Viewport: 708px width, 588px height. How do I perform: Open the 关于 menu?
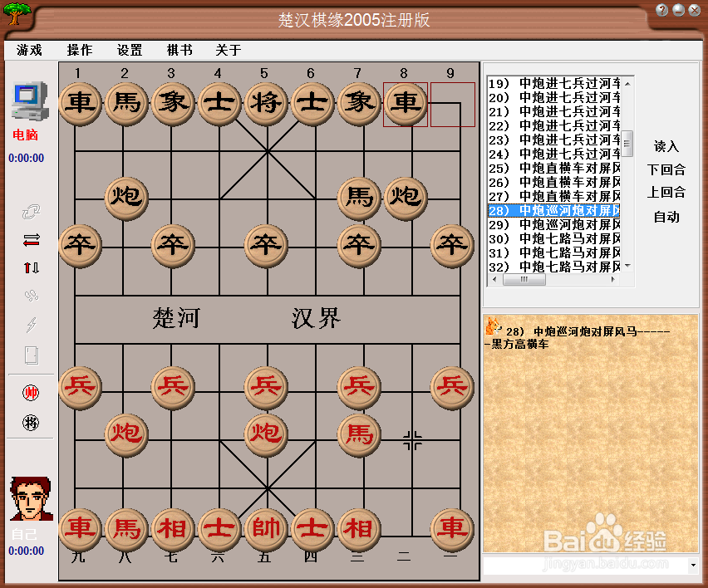(229, 50)
